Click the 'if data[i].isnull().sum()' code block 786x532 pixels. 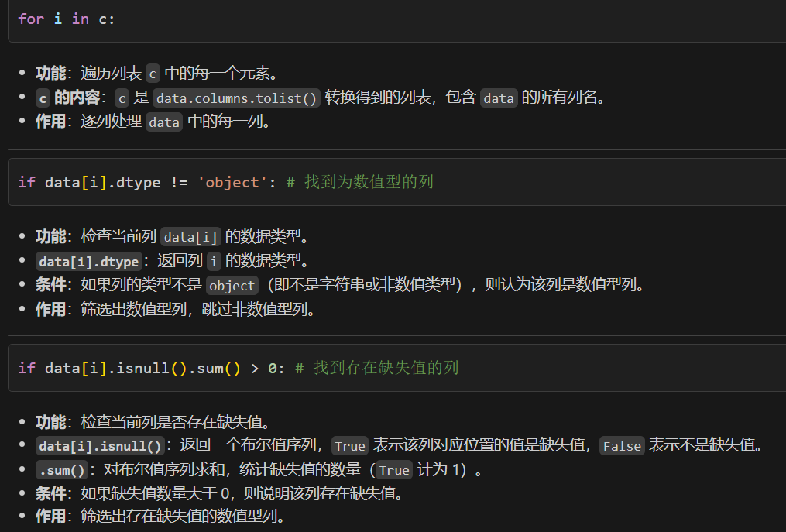pyautogui.click(x=130, y=368)
